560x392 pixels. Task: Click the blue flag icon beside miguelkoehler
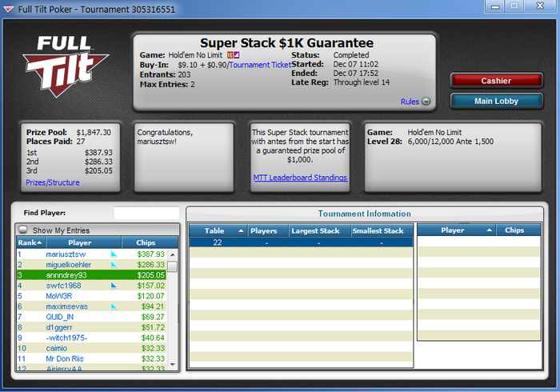point(114,265)
